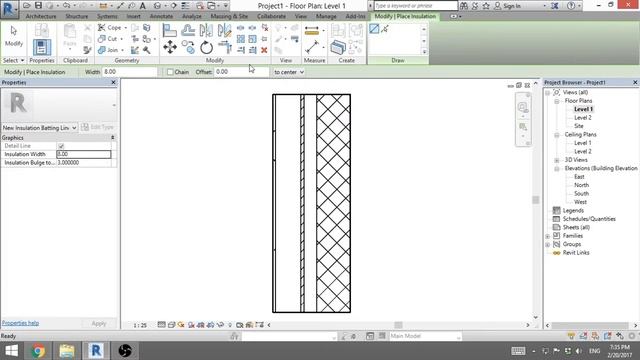Screen dimensions: 640x360
Task: Open Level 2 floor plan in Project Browser
Action: pos(582,118)
